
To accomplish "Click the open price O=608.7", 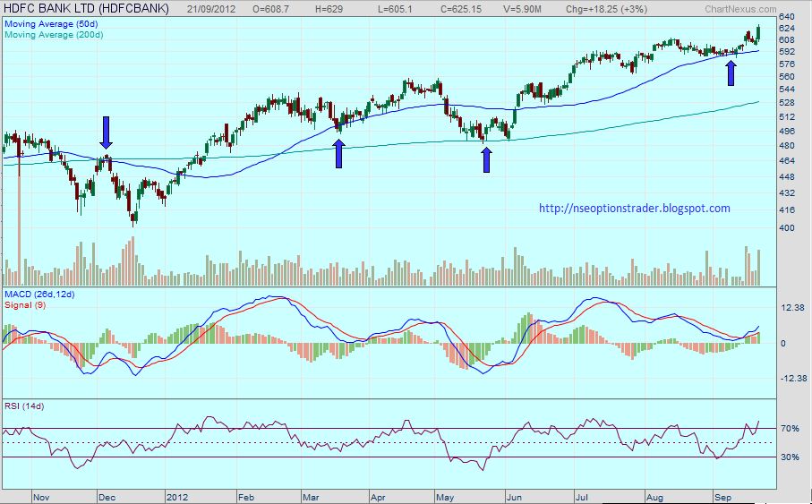I will tap(269, 9).
